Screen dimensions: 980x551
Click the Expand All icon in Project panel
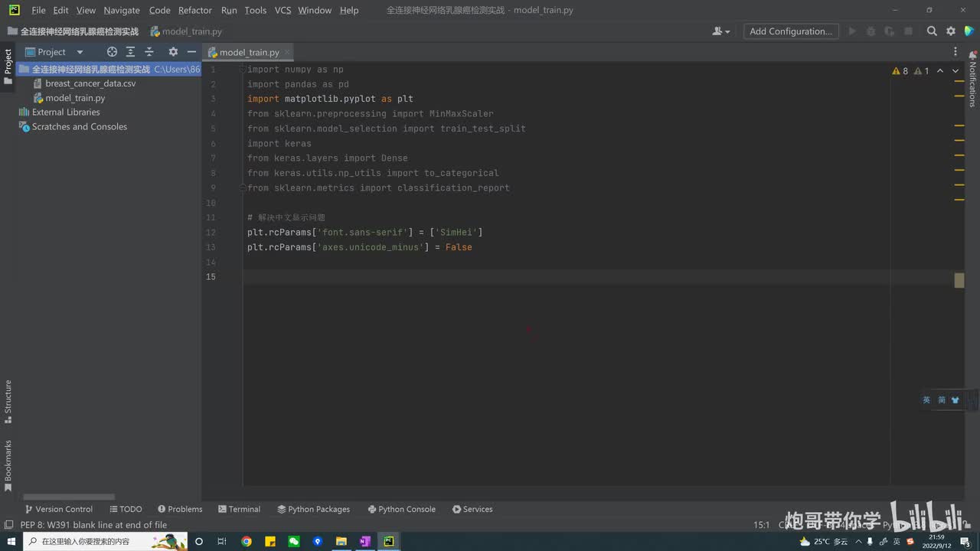[130, 52]
